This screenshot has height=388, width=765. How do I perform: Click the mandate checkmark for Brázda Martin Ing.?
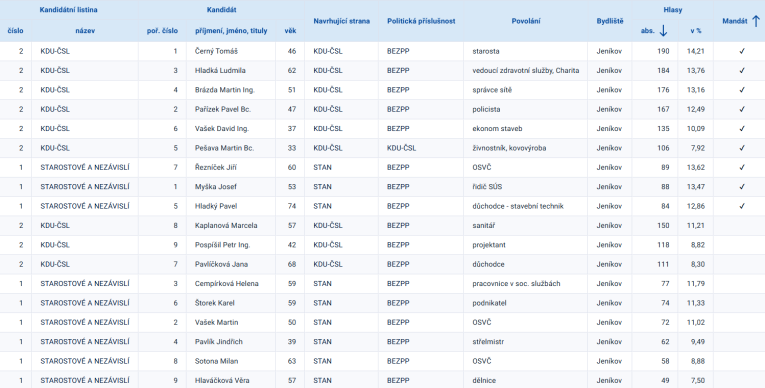coord(742,90)
